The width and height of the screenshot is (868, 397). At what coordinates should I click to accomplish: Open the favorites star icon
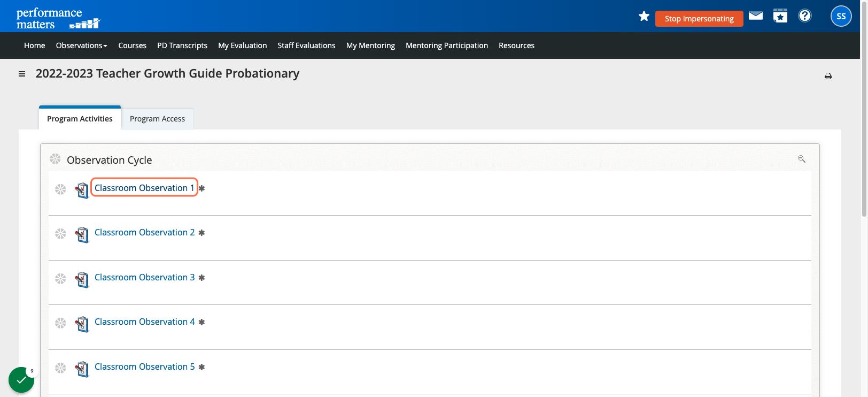click(x=644, y=16)
